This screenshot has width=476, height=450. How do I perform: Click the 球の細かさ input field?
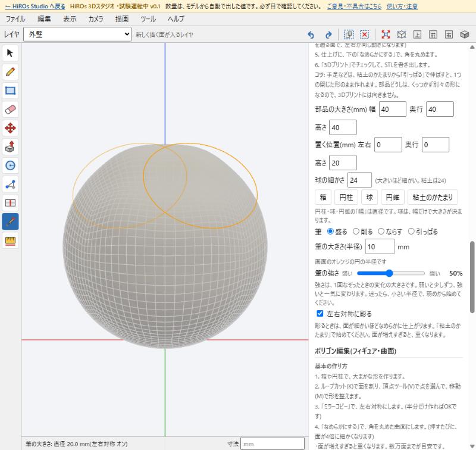pyautogui.click(x=359, y=180)
